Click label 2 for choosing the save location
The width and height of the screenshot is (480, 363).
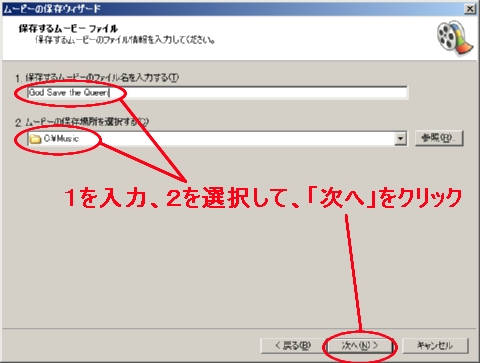click(x=82, y=122)
